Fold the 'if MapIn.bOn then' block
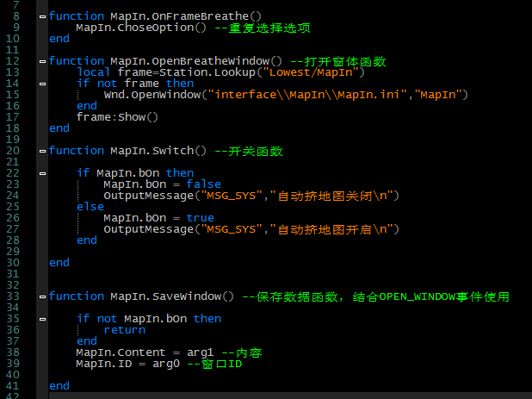Screen dimensions: 532x399 pos(42,173)
